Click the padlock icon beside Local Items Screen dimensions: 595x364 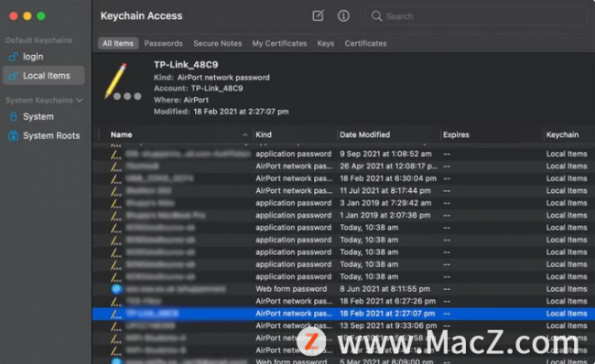pos(14,76)
